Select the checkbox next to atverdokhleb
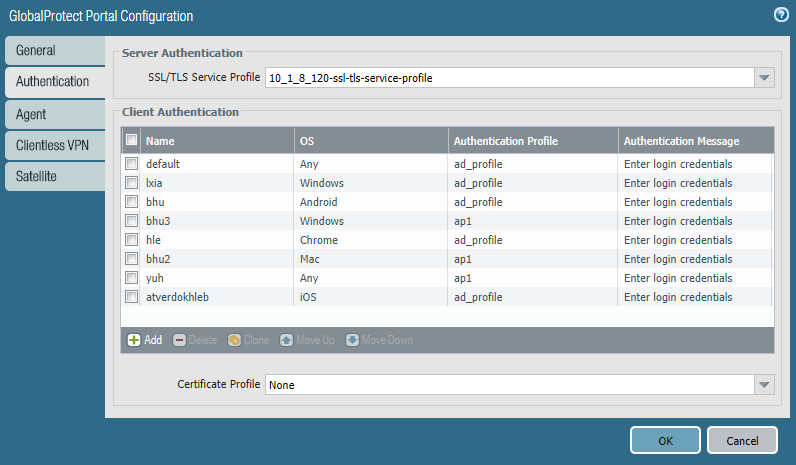This screenshot has height=465, width=796. point(131,297)
